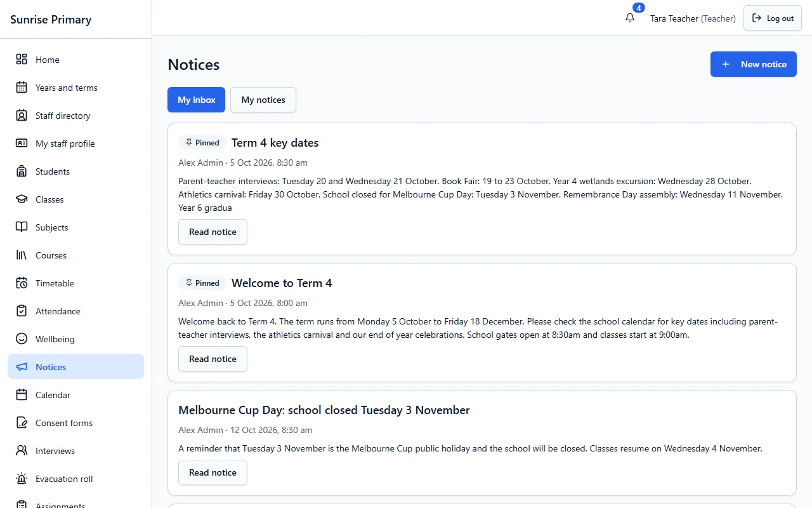812x508 pixels.
Task: Switch to the My notices tab
Action: (x=263, y=100)
